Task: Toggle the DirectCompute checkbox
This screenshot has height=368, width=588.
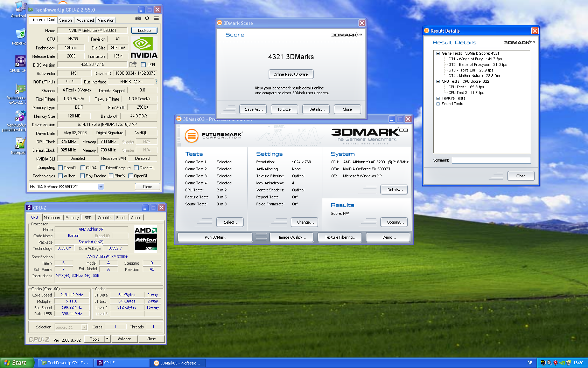Action: coord(103,168)
